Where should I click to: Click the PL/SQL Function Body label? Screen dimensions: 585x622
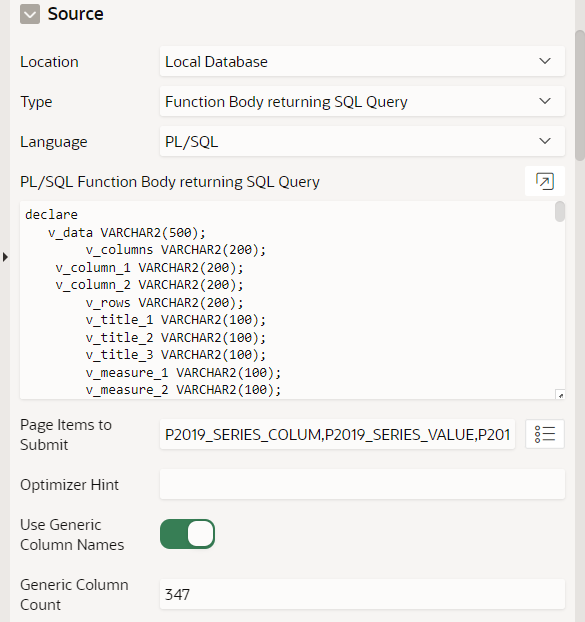click(x=170, y=182)
